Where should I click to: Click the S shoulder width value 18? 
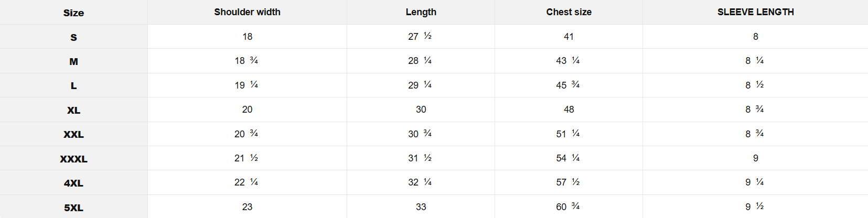247,37
